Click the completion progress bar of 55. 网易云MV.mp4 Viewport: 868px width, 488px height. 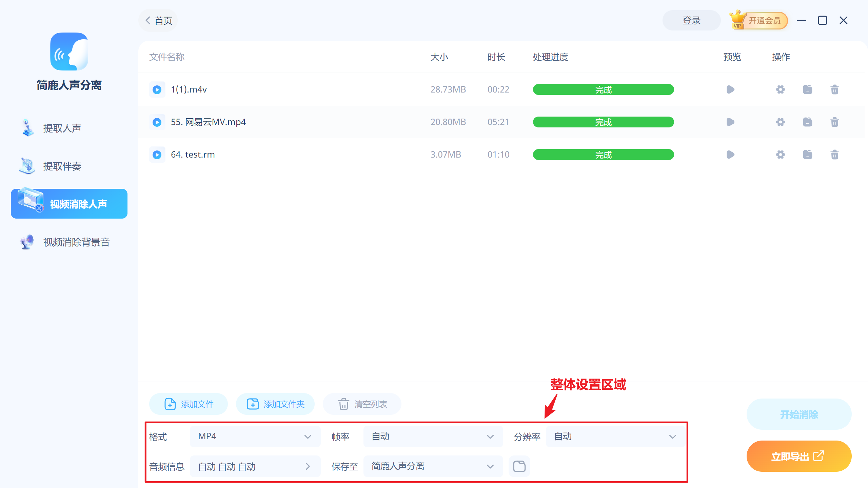point(603,122)
